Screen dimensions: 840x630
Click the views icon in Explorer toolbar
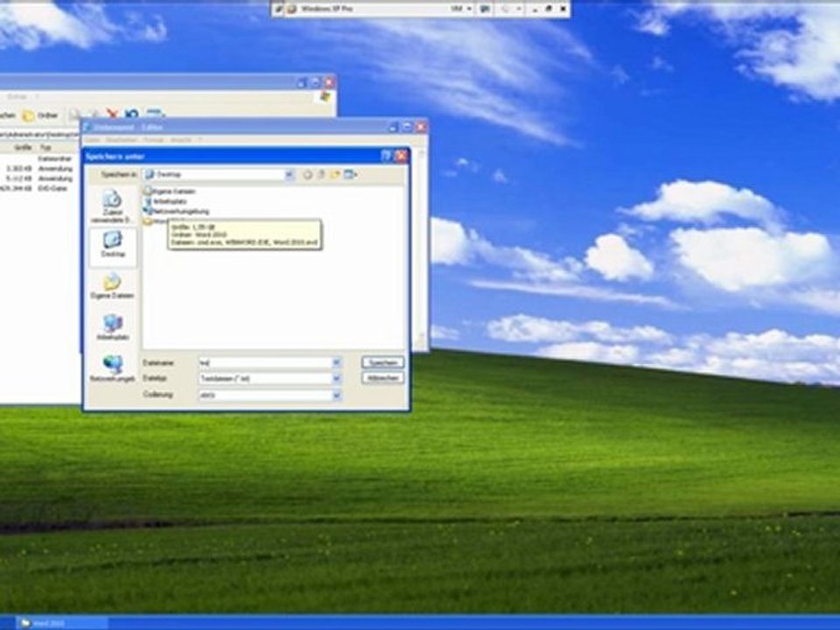156,113
